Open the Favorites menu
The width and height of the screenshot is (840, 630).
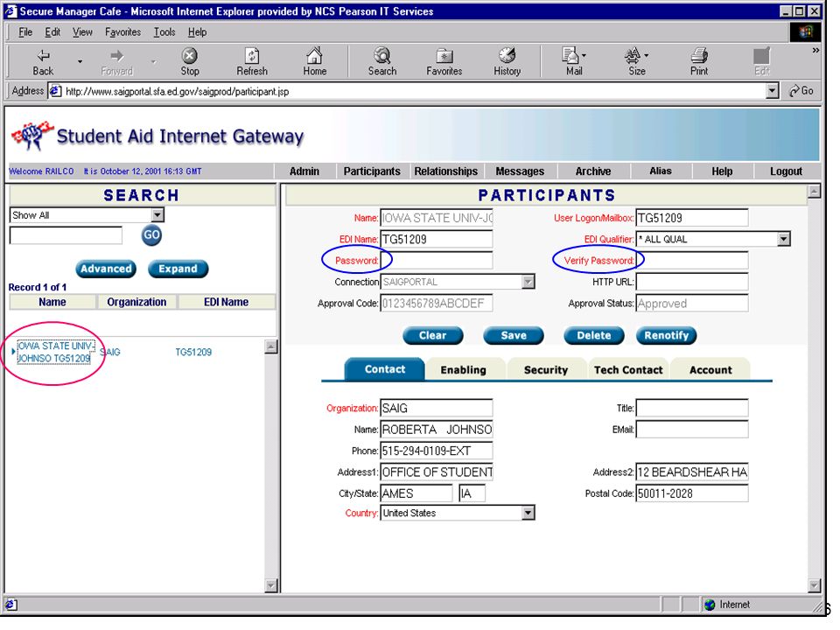pyautogui.click(x=122, y=32)
